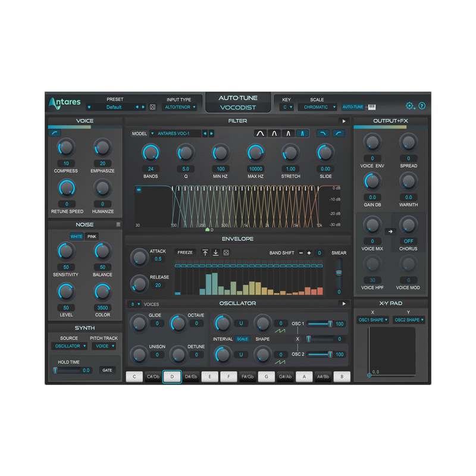Click the A note key button
The image size is (476, 476).
(304, 377)
